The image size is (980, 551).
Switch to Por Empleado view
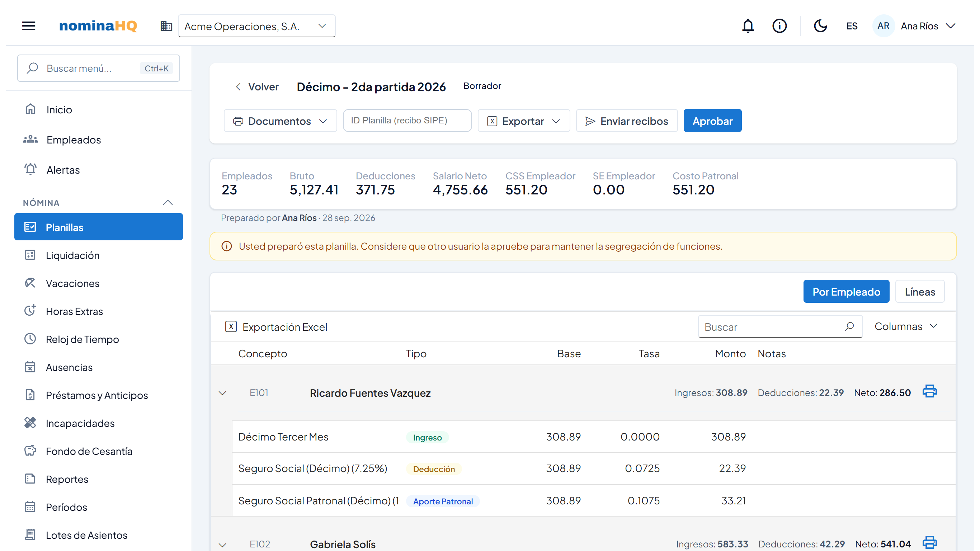pyautogui.click(x=846, y=292)
